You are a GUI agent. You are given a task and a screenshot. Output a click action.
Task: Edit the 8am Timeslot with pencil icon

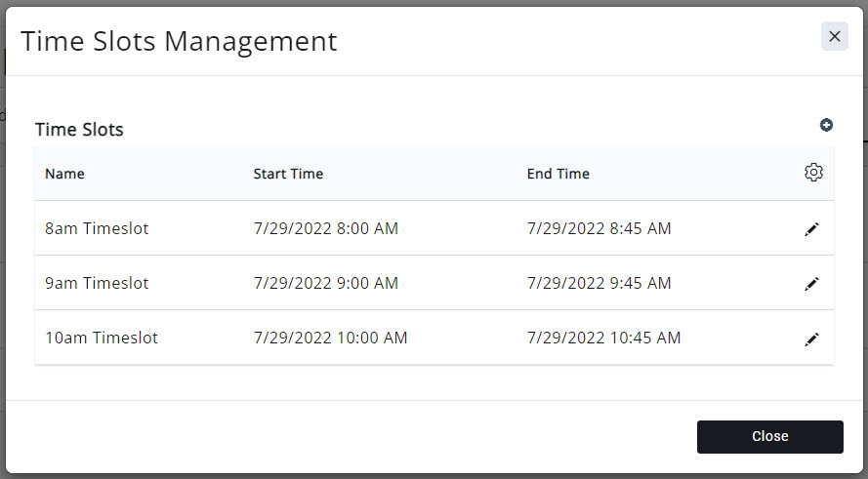click(x=811, y=229)
